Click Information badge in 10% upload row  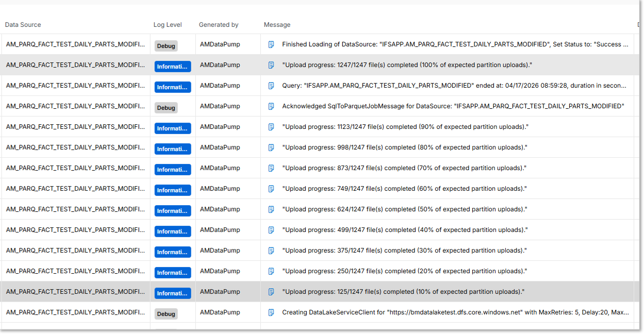point(173,293)
